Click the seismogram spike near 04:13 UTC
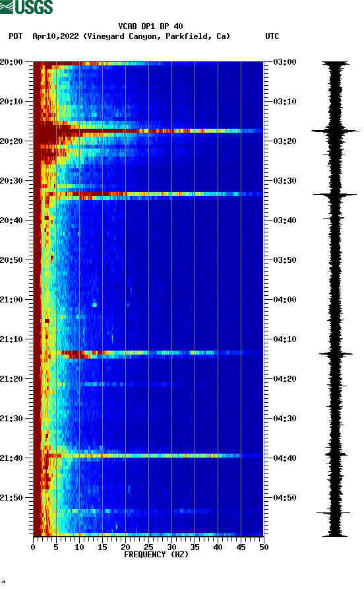Viewport: 364px width, 589px height. click(336, 353)
